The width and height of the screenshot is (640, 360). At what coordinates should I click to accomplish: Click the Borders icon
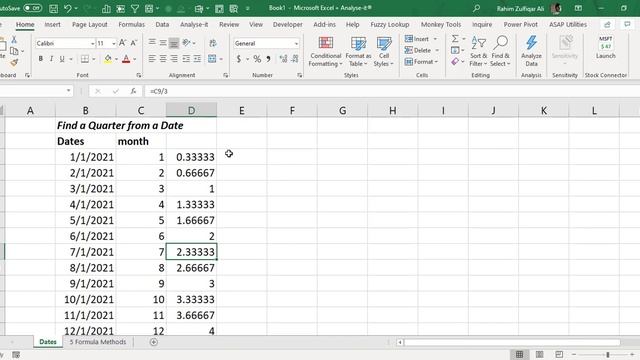point(84,59)
